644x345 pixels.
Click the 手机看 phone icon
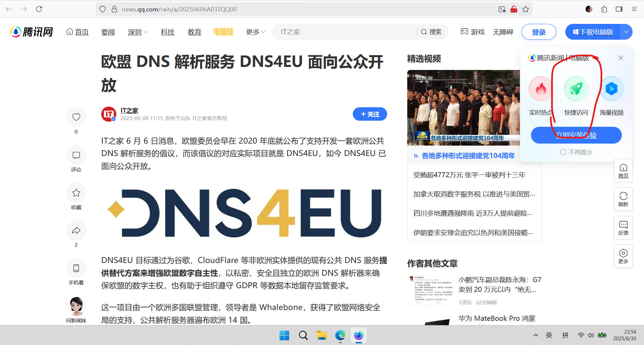[x=76, y=268]
